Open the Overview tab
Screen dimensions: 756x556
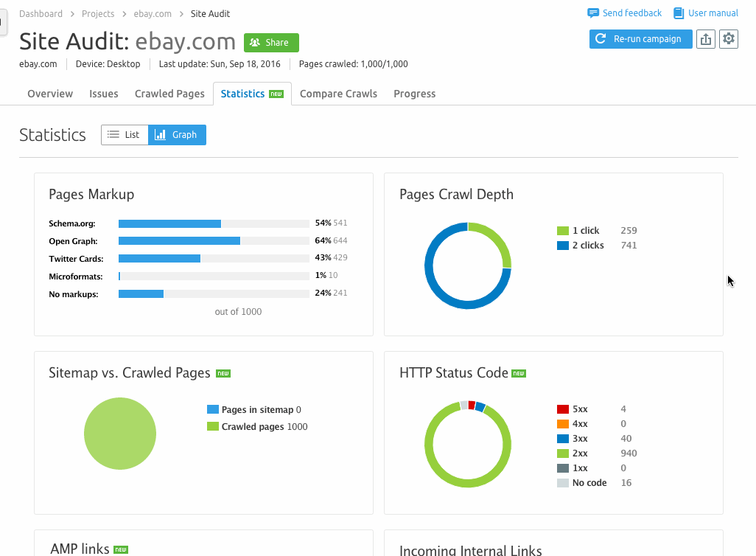[50, 94]
